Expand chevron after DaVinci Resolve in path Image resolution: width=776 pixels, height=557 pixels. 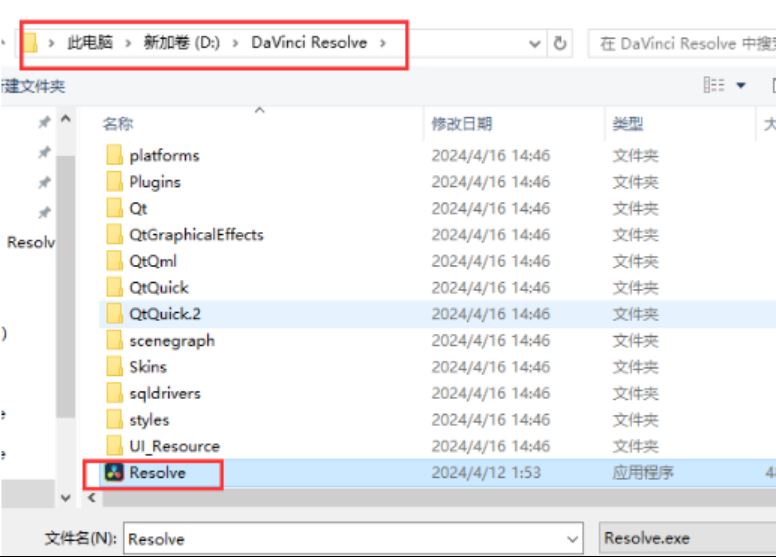383,44
